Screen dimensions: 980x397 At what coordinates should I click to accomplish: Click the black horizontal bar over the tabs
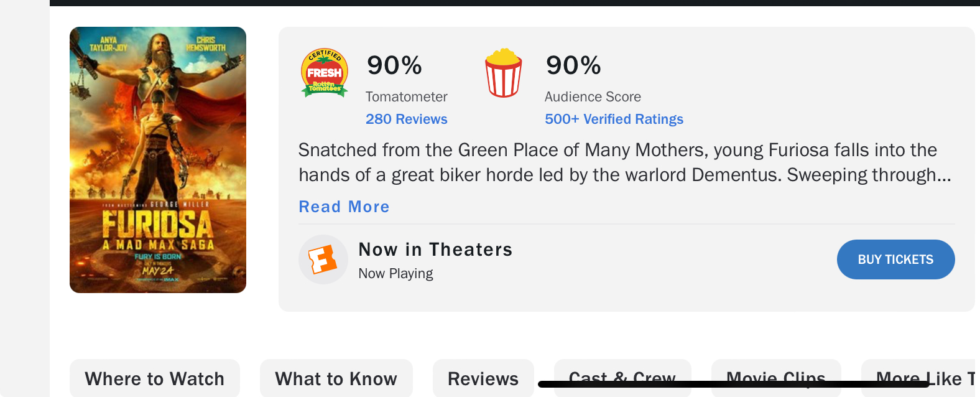[x=734, y=385]
